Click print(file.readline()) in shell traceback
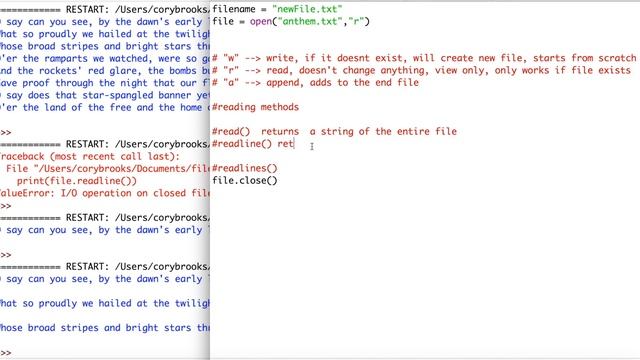 pos(76,181)
